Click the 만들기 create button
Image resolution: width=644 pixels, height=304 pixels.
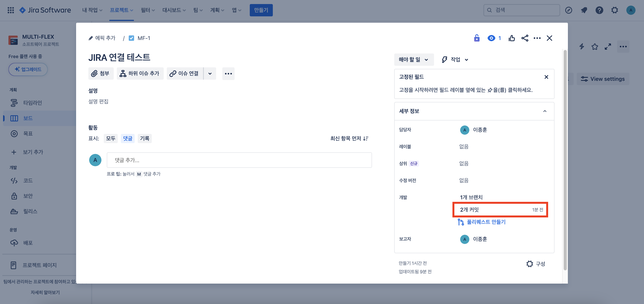point(261,10)
